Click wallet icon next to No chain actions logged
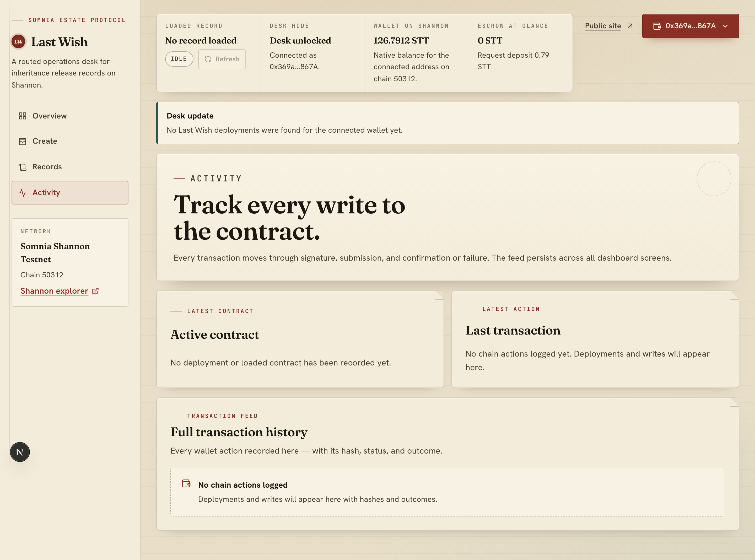Image resolution: width=755 pixels, height=560 pixels. point(186,483)
